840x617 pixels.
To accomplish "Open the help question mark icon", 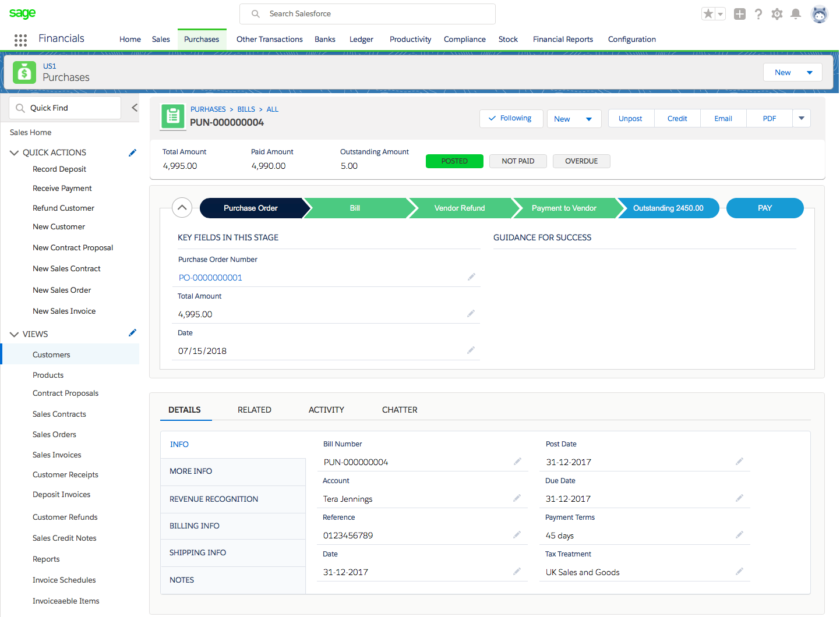I will pos(758,14).
